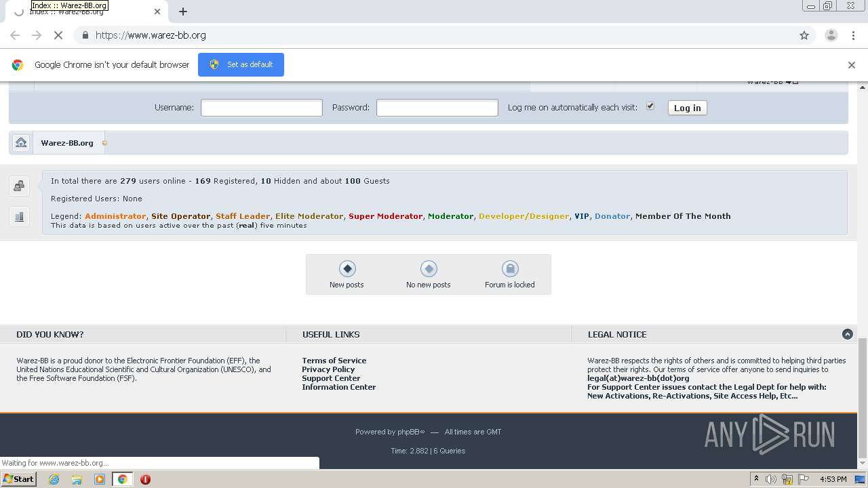868x488 pixels.
Task: Select the Index :: Warez-BB.org tab
Action: (88, 12)
